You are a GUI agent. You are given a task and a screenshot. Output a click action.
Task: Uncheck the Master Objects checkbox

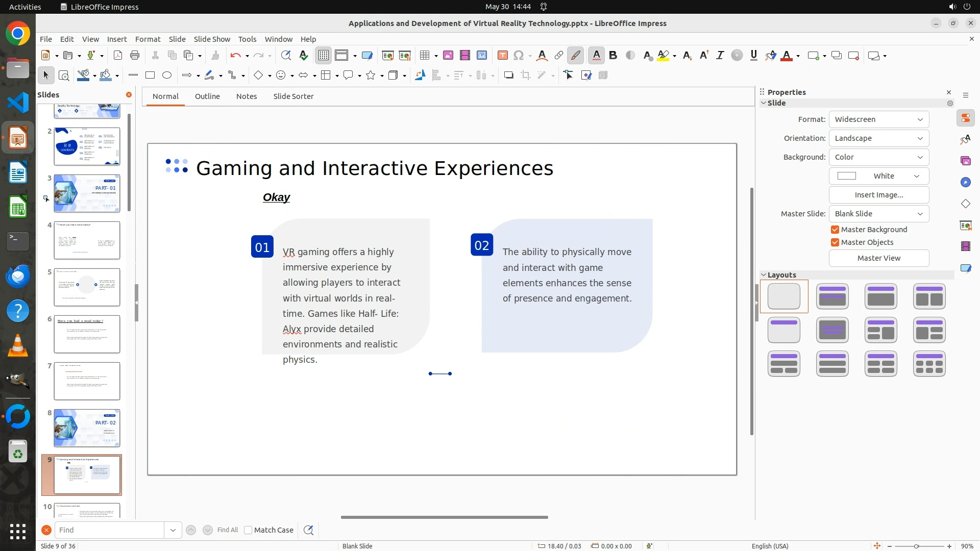click(x=835, y=242)
